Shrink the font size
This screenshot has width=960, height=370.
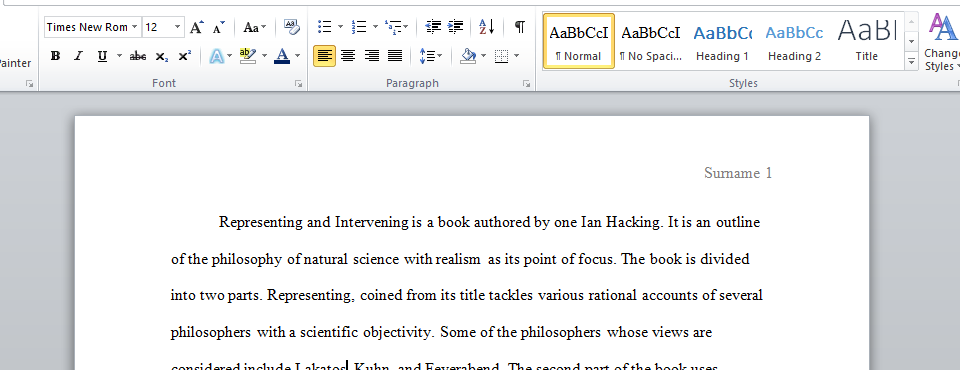219,27
